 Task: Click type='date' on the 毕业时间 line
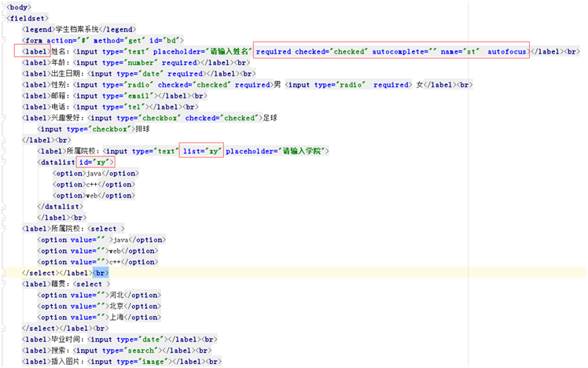point(140,339)
